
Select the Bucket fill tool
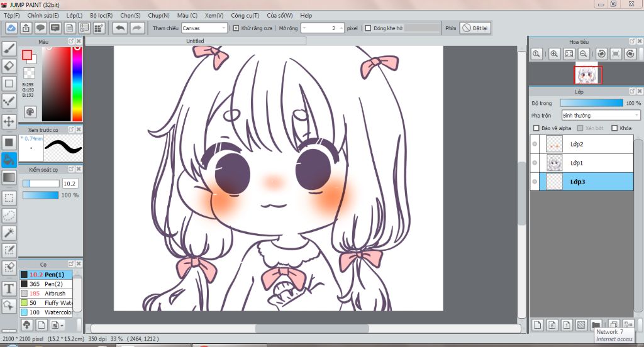pos(9,160)
